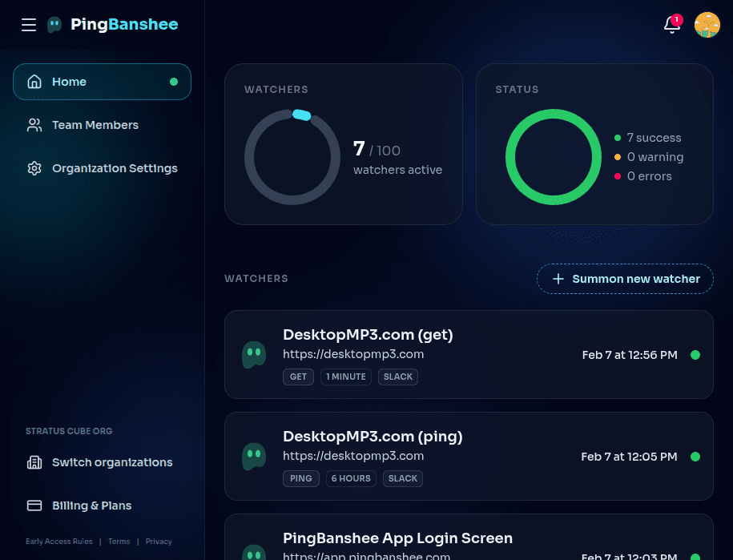733x560 pixels.
Task: Open the Privacy footer link
Action: click(x=159, y=542)
